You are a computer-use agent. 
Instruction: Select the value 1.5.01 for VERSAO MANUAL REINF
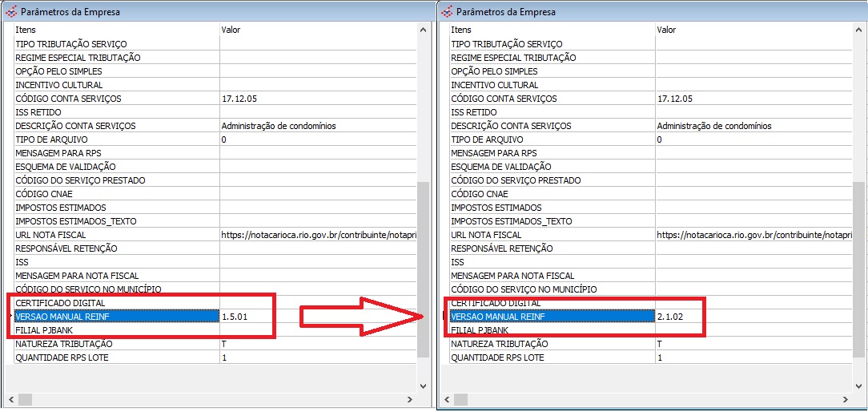pos(235,317)
